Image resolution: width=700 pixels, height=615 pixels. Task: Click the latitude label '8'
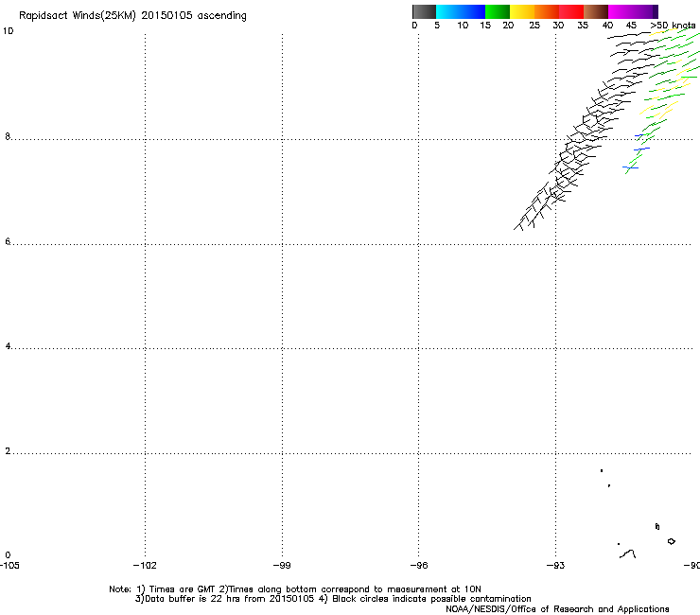tap(8, 136)
